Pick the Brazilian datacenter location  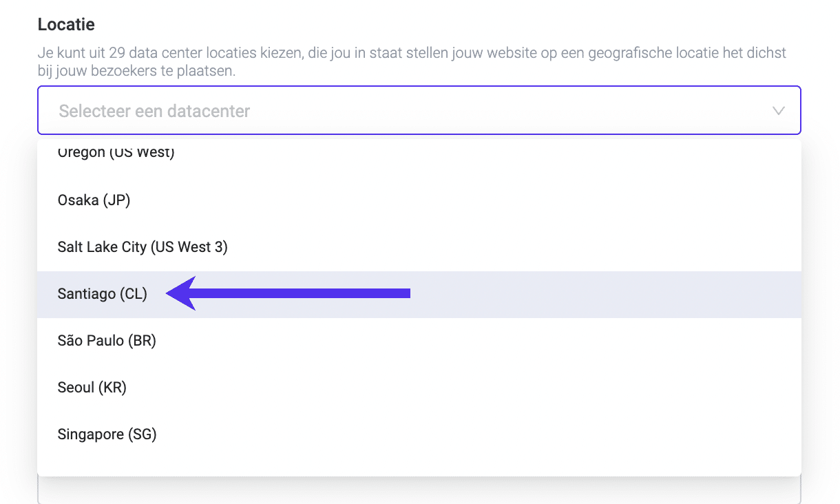click(x=107, y=340)
